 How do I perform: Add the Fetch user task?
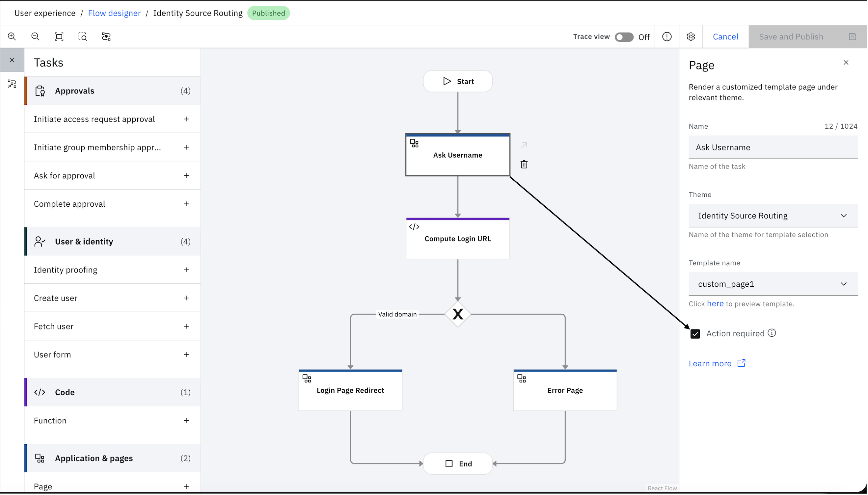pos(186,326)
